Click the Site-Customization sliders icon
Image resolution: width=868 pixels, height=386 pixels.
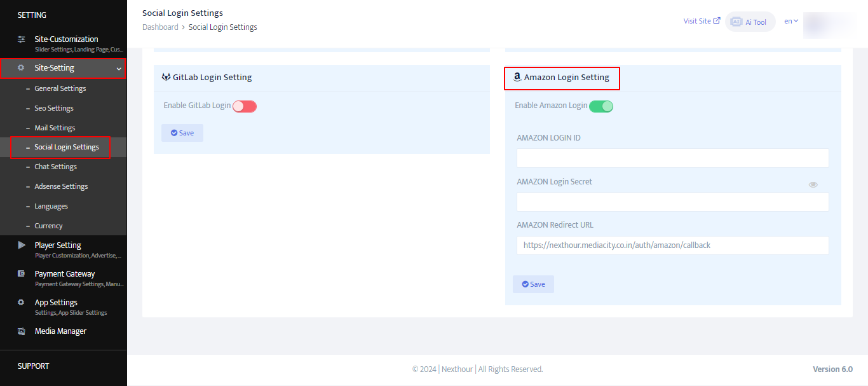tap(22, 39)
